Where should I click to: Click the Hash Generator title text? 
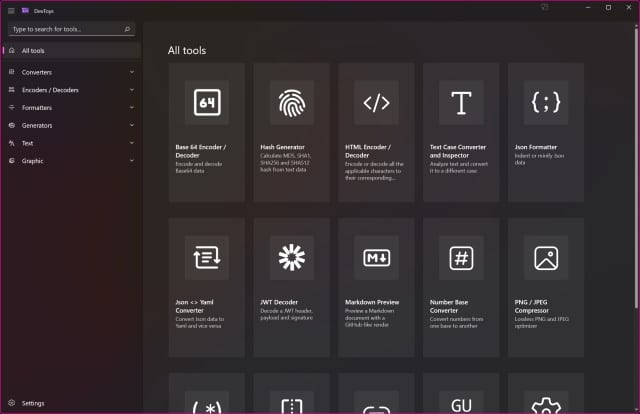(282, 147)
